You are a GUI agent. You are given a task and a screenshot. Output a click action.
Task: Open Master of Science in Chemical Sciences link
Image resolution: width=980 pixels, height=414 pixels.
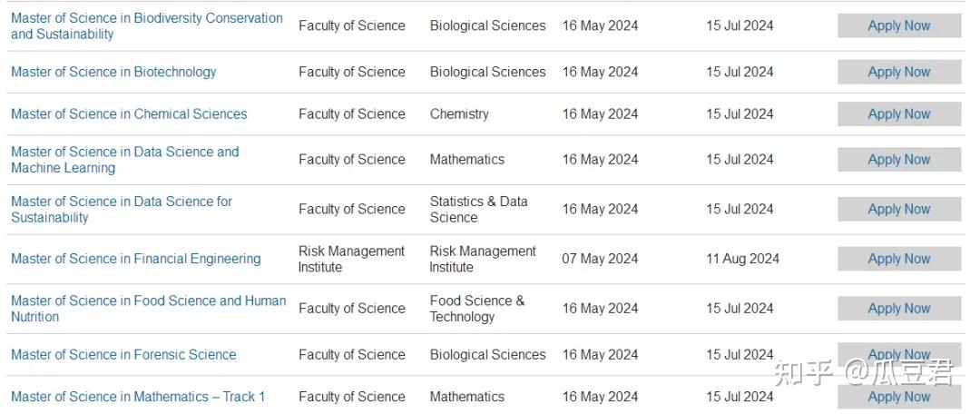(x=129, y=113)
